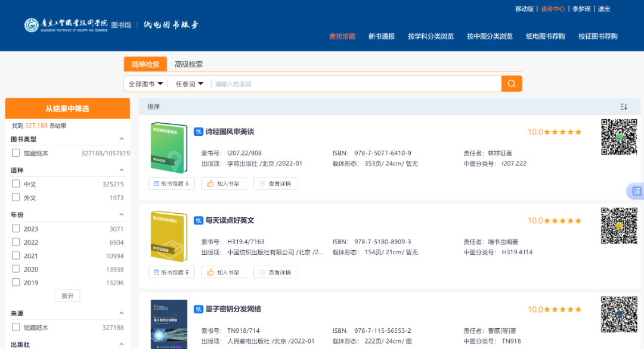Click the blue 纸 badge beside 诗经国风审美谈

pyautogui.click(x=199, y=132)
